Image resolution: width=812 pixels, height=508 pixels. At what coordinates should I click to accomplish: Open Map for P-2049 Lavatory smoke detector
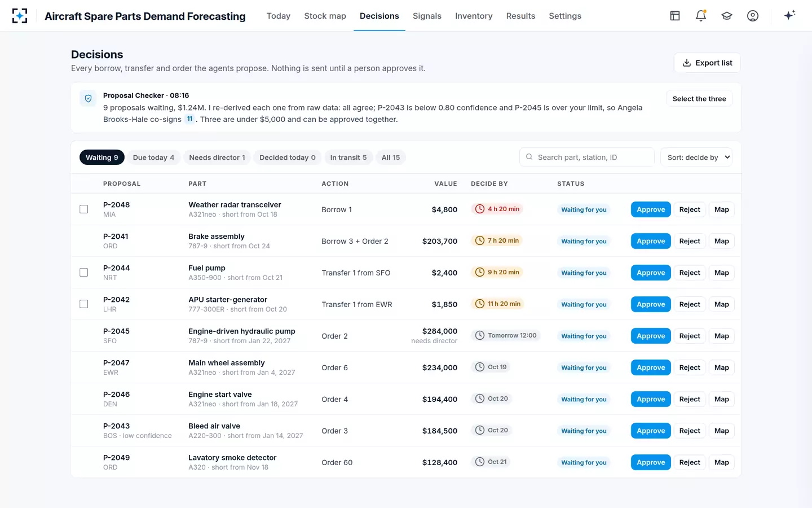click(x=722, y=462)
